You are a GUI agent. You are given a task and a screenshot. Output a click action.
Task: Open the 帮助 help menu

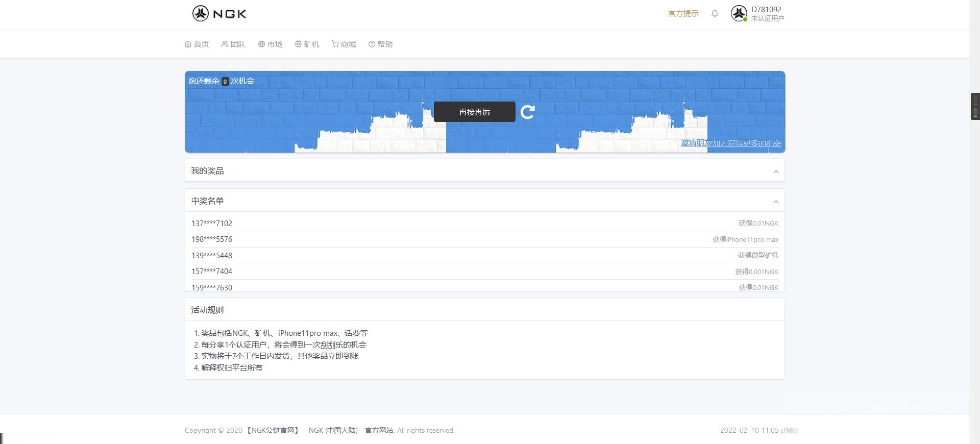381,44
